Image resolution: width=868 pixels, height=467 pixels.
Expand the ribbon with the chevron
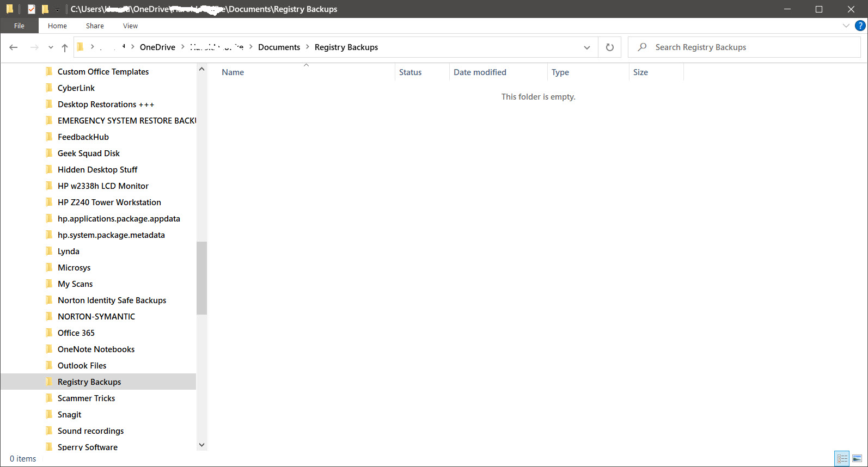click(x=846, y=26)
